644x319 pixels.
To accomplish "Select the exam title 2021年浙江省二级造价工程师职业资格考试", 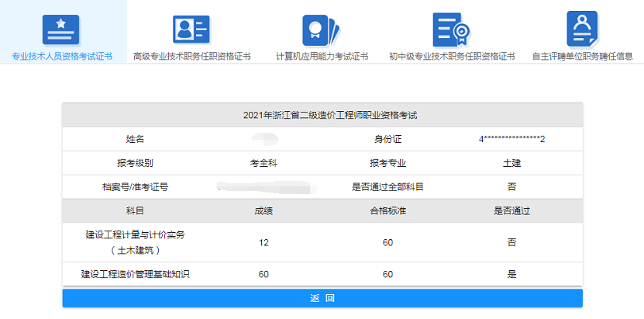I will click(330, 116).
